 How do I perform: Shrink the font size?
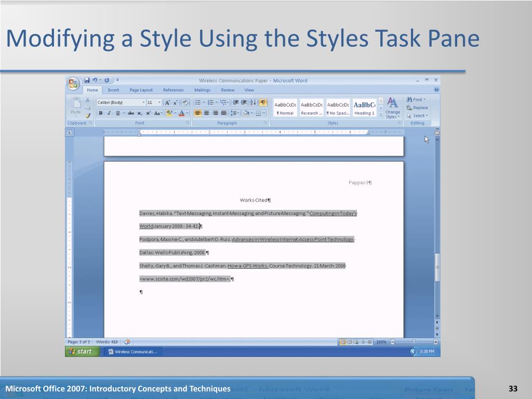pyautogui.click(x=176, y=102)
